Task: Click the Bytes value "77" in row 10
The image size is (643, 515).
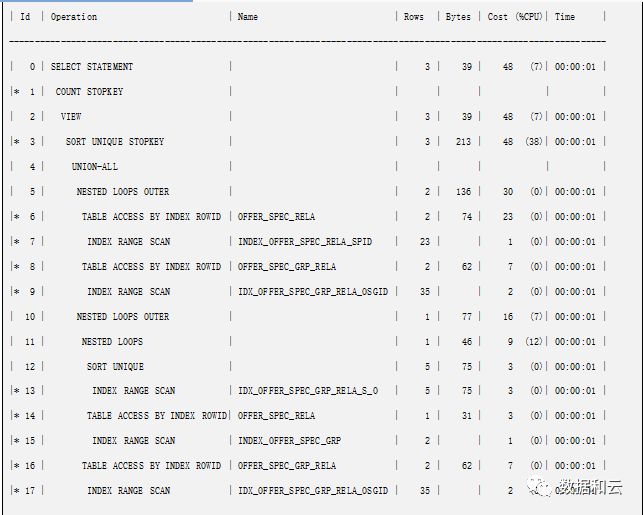Action: [467, 317]
